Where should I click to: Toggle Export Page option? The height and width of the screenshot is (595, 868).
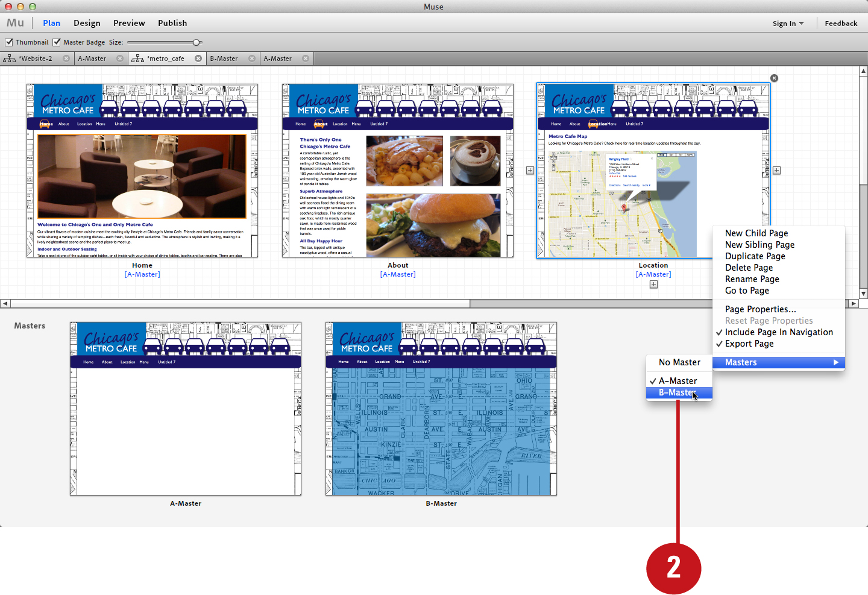pos(779,344)
